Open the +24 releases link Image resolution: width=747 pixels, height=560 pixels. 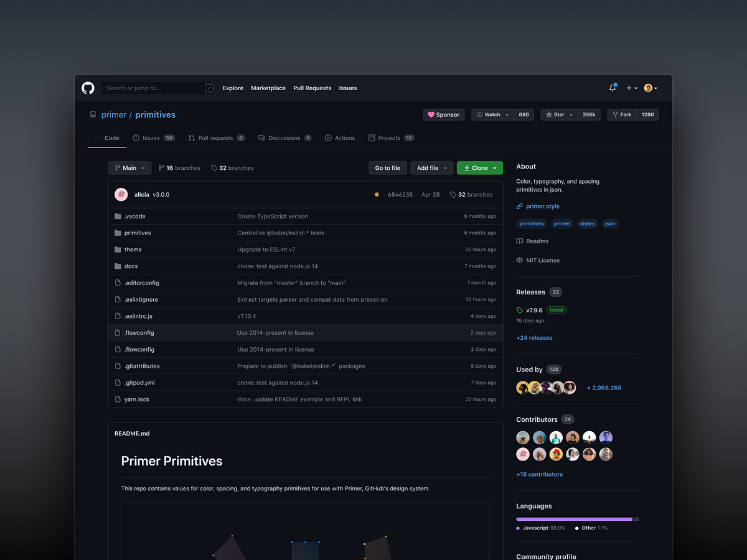(x=534, y=337)
